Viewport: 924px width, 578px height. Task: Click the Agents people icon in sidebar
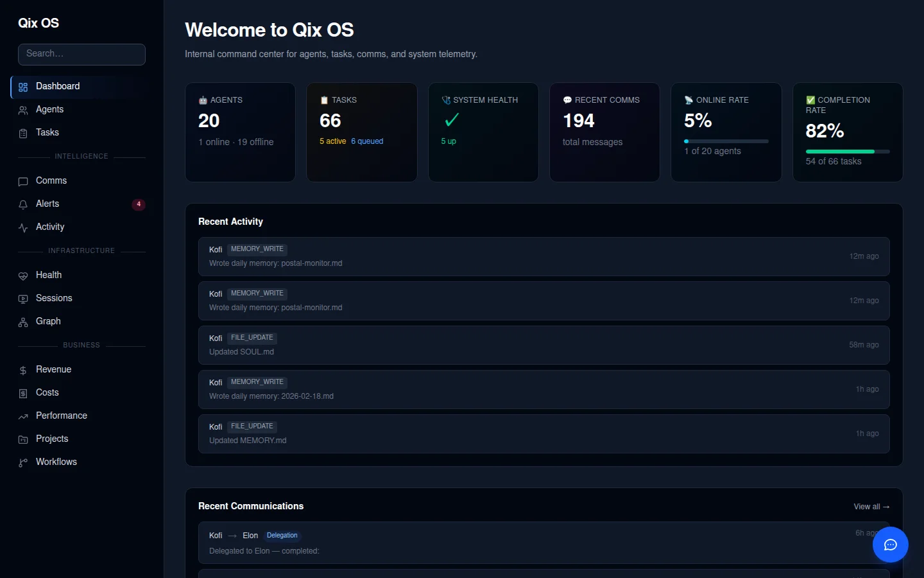tap(23, 110)
